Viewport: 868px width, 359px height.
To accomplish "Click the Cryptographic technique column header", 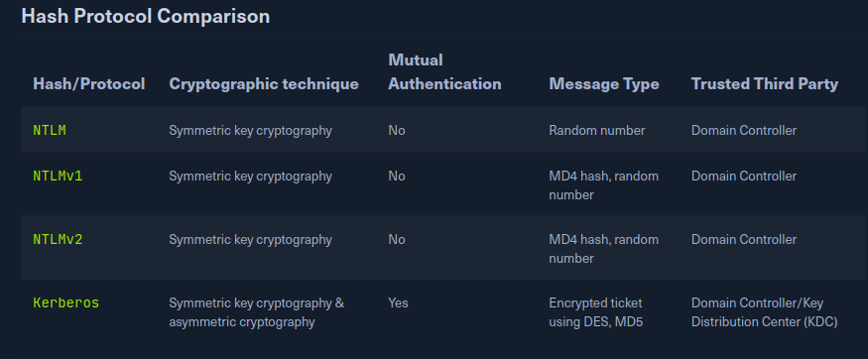I will pos(264,84).
